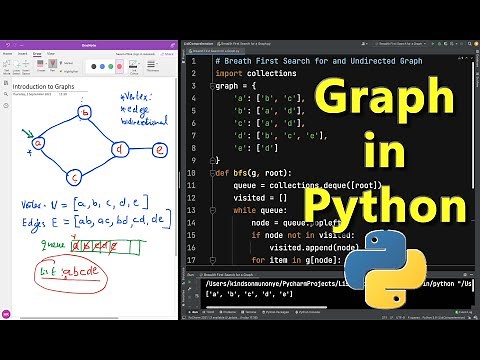Collapse the for loop fold on line 17
The image size is (480, 360).
point(212,260)
